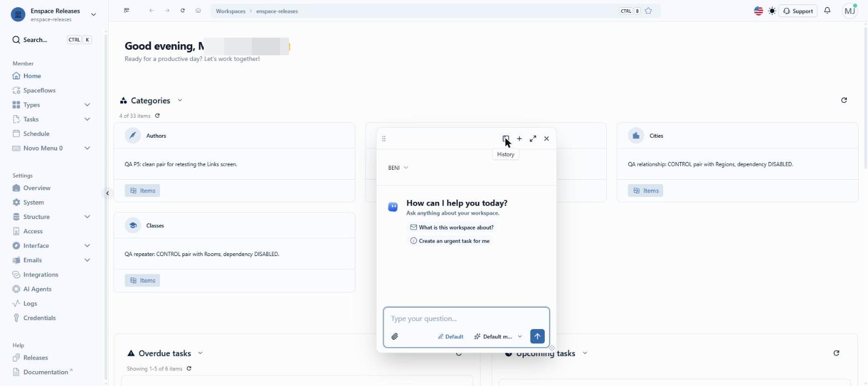Refresh the Categories widget at far right

[844, 100]
